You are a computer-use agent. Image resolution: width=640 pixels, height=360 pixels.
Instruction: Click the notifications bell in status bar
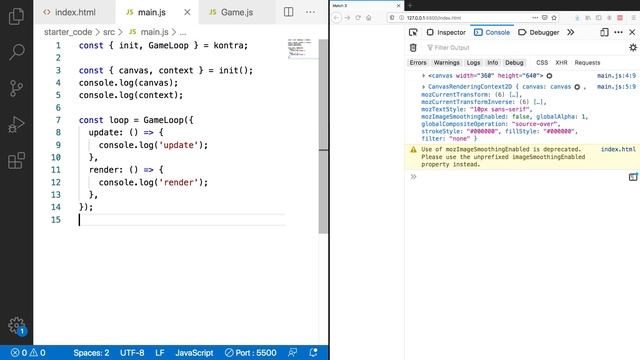tap(313, 353)
